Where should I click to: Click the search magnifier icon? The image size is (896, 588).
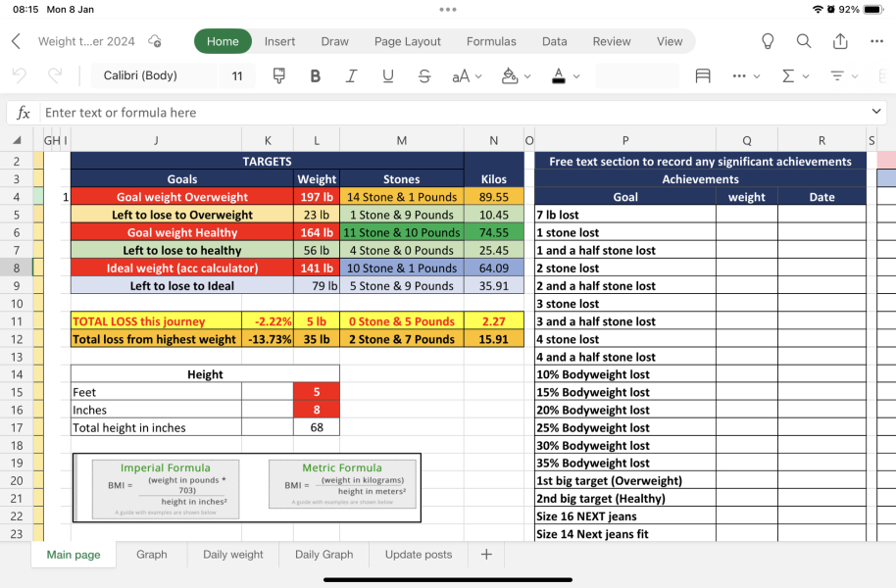click(804, 41)
